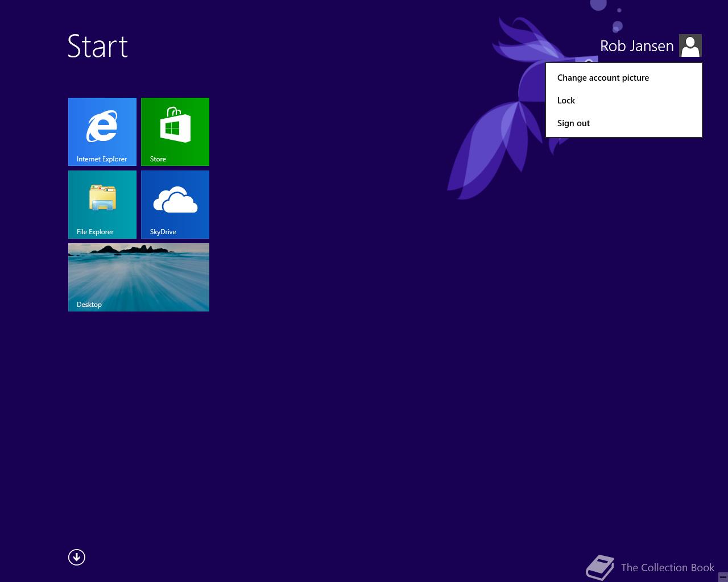Click the Rob Jansen user name
The width and height of the screenshot is (728, 582).
(637, 46)
